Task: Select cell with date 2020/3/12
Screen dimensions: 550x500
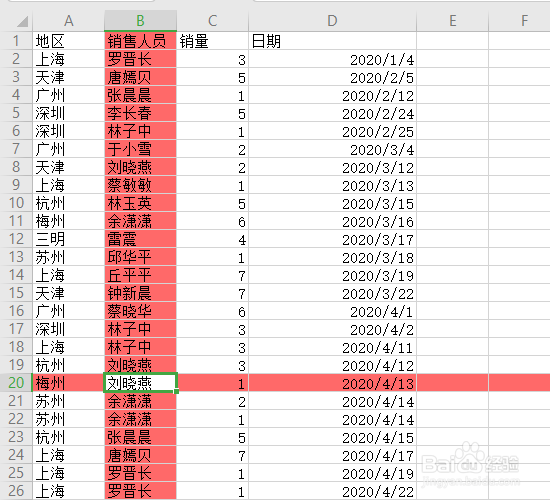Action: coord(332,167)
